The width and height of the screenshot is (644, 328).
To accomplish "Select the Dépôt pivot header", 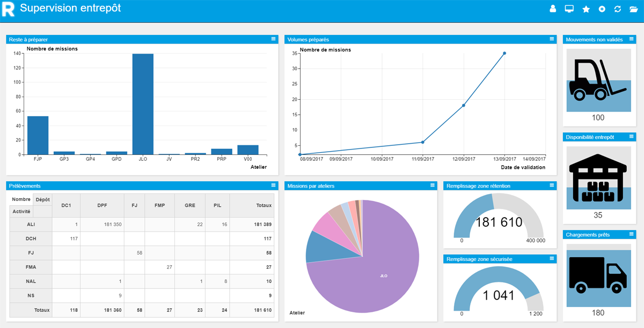I will point(42,199).
